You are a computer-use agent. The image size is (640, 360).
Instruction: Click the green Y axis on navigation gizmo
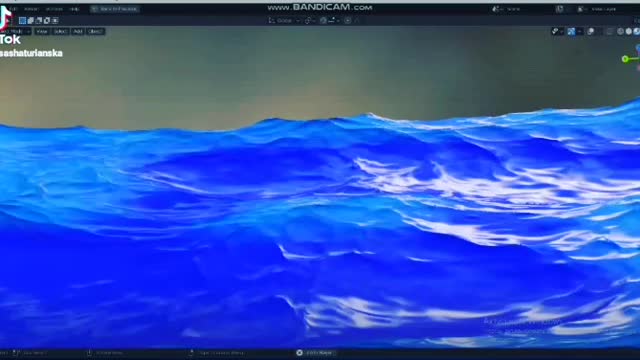[625, 59]
